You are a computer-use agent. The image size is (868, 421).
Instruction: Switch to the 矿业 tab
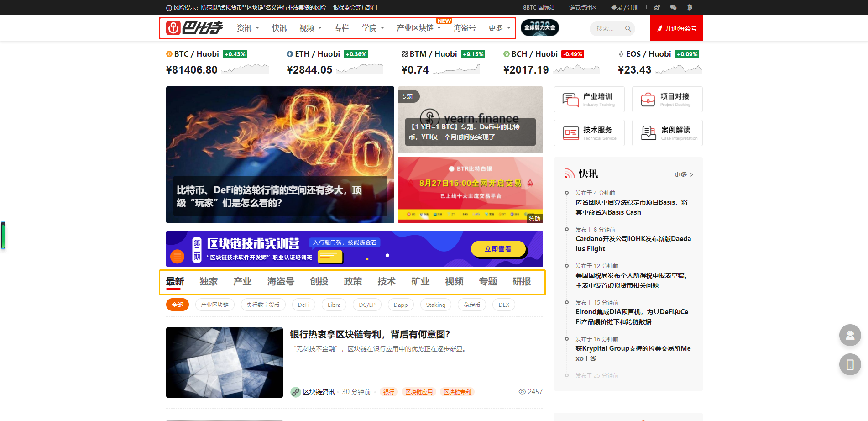tap(420, 281)
